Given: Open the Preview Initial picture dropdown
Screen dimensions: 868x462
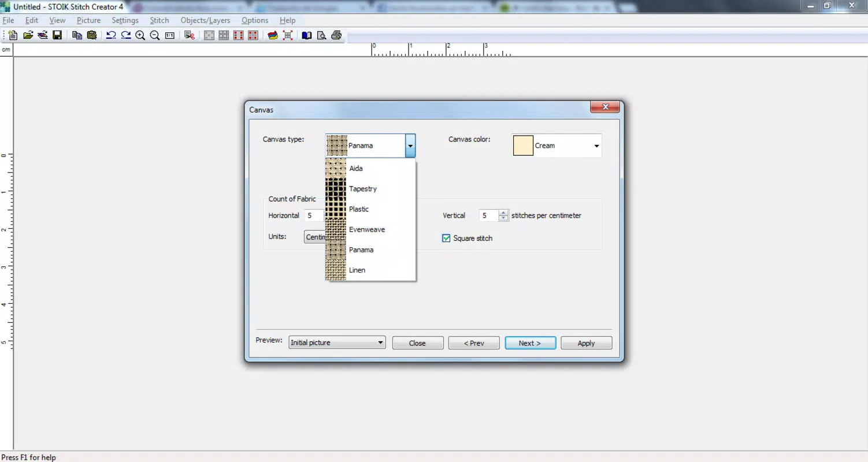Looking at the screenshot, I should 337,342.
